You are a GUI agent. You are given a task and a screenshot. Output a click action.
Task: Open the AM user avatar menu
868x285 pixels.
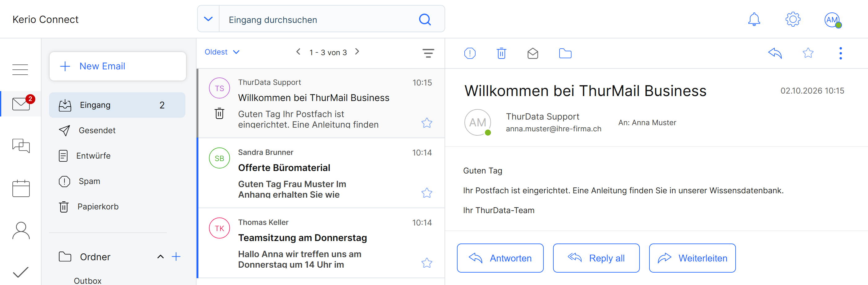point(832,20)
